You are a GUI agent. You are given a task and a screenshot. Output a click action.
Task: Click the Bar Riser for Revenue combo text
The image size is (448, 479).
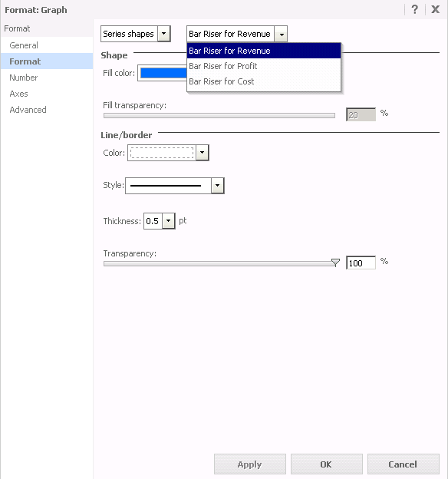coord(229,34)
